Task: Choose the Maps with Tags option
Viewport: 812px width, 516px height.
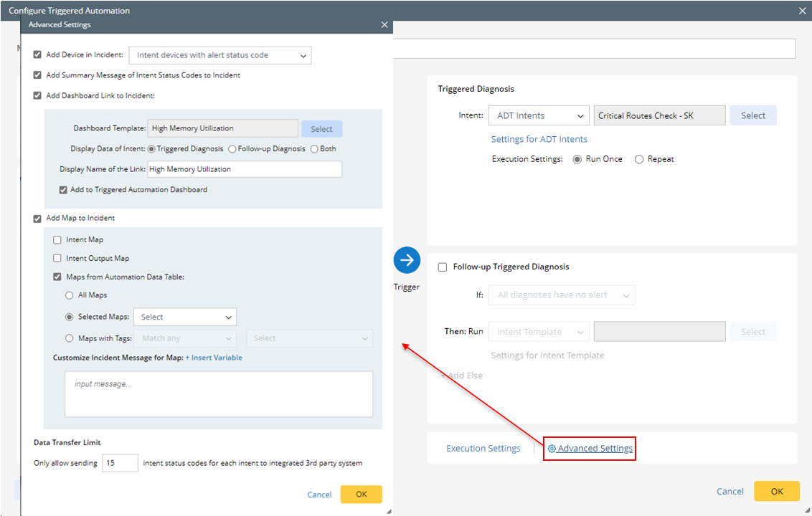Action: [69, 338]
